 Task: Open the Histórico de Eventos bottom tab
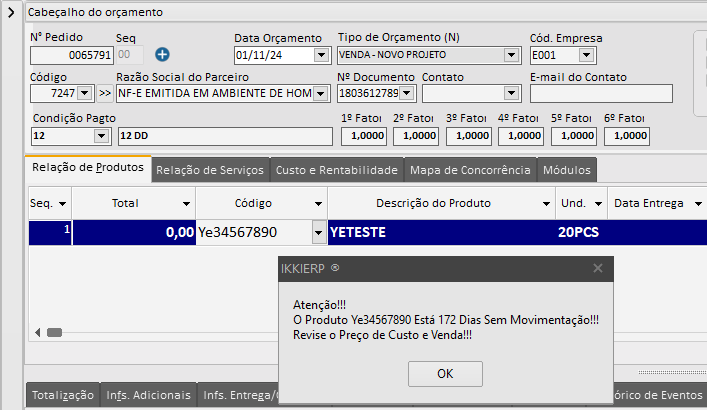pyautogui.click(x=658, y=395)
